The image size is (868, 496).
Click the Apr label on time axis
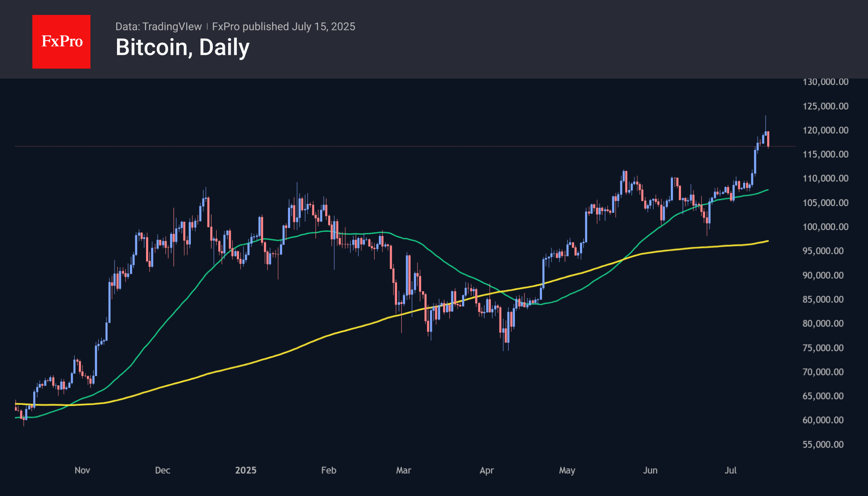click(x=487, y=470)
